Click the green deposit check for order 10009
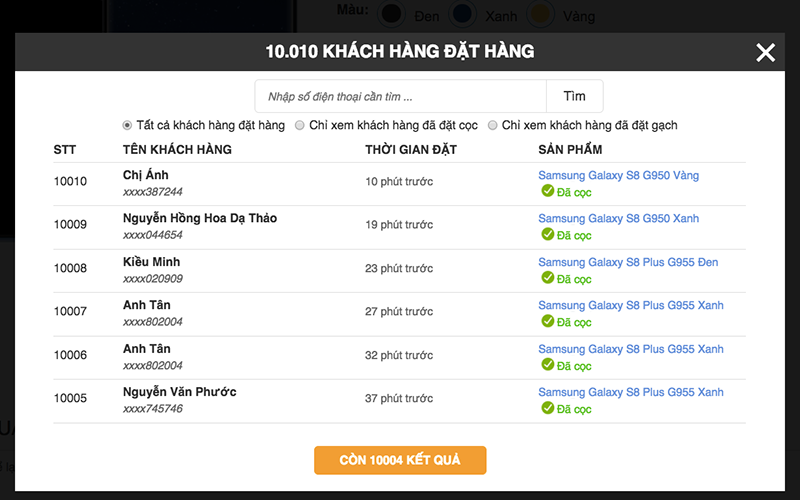 point(547,234)
